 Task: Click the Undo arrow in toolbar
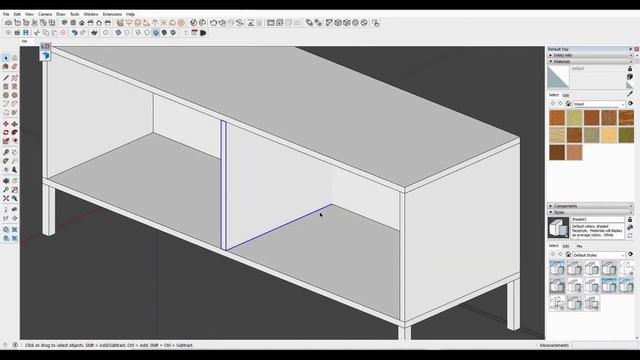click(x=74, y=33)
